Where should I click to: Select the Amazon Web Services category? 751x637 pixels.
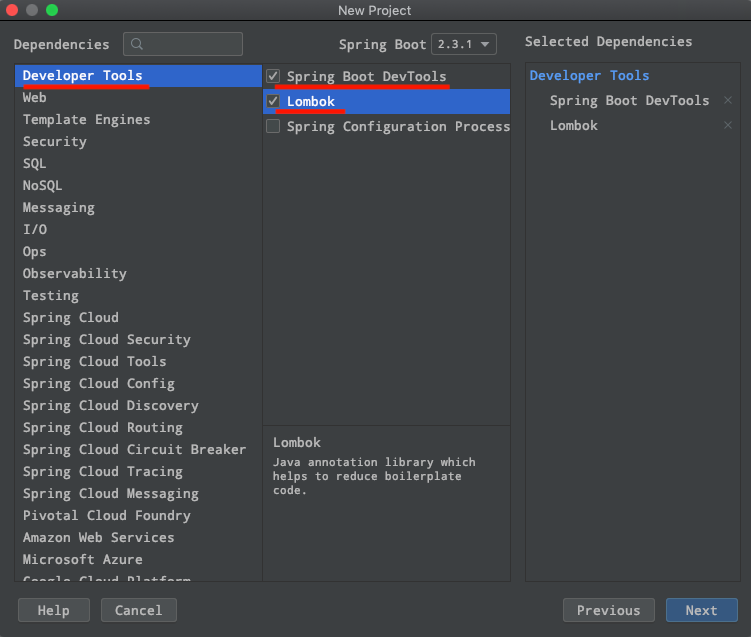[x=138, y=538]
